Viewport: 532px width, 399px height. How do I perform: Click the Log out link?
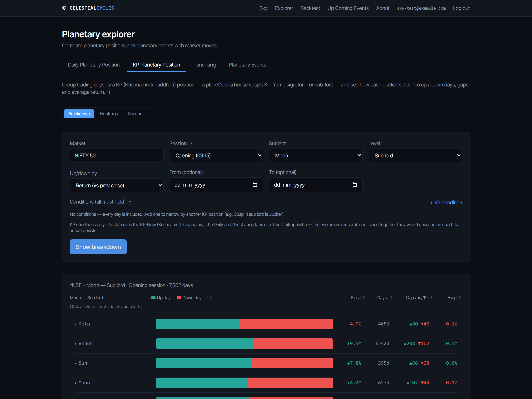pos(461,8)
